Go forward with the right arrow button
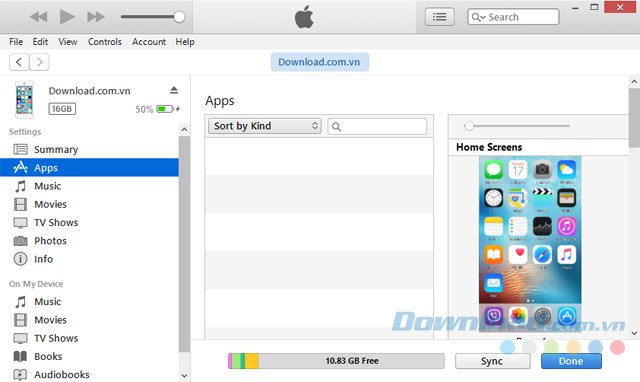The image size is (640, 382). [x=39, y=62]
